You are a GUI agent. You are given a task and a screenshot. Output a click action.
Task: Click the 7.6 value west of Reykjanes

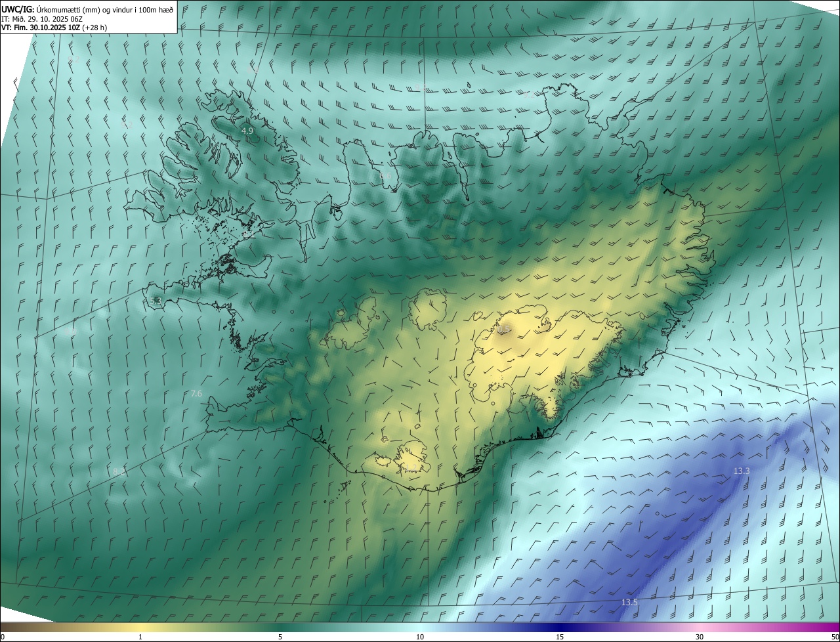[x=196, y=394]
